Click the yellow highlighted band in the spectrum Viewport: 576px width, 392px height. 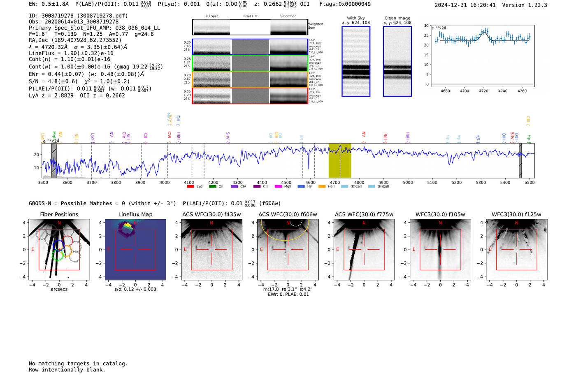340,161
